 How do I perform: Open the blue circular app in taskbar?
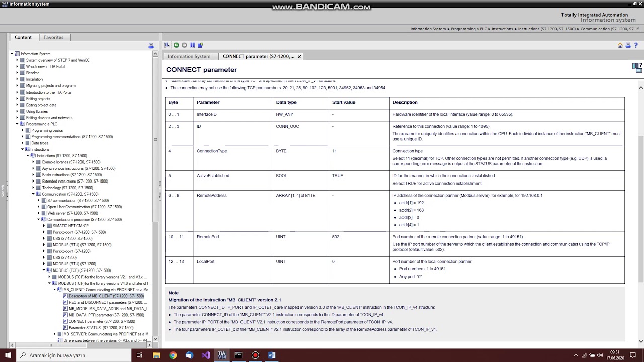tap(189, 355)
